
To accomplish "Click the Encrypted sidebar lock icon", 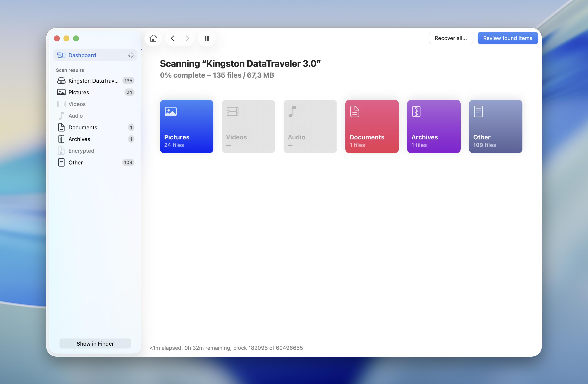I will [61, 151].
